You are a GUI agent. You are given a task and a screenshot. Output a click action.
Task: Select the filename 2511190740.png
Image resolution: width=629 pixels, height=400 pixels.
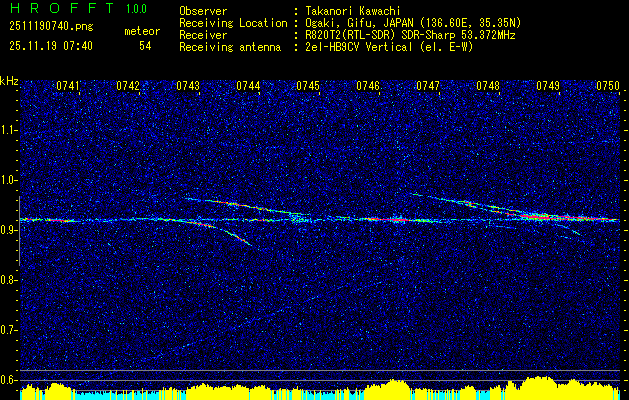pyautogui.click(x=51, y=26)
